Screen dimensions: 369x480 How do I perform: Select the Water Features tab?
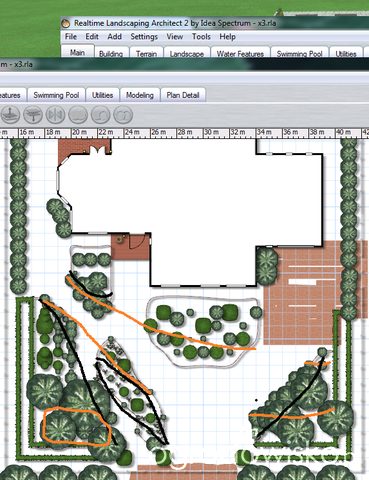tap(240, 53)
